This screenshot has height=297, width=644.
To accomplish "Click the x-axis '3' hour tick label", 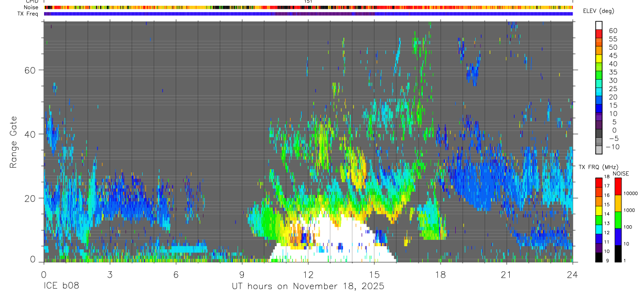I will click(x=110, y=274).
